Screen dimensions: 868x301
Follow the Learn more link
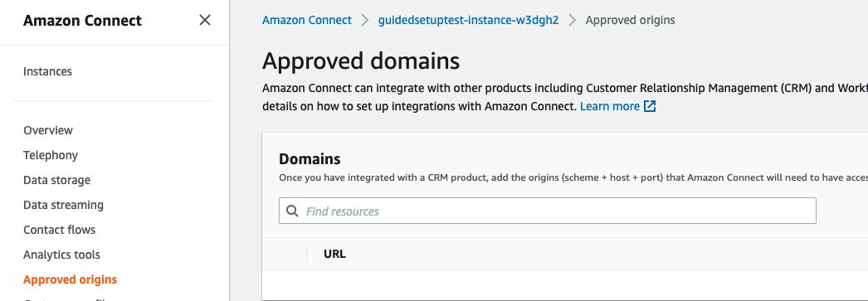(610, 106)
